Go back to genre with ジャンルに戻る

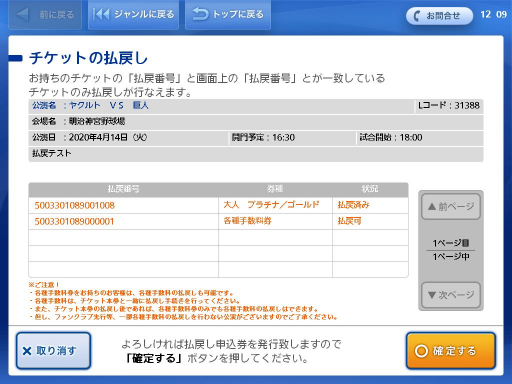133,15
